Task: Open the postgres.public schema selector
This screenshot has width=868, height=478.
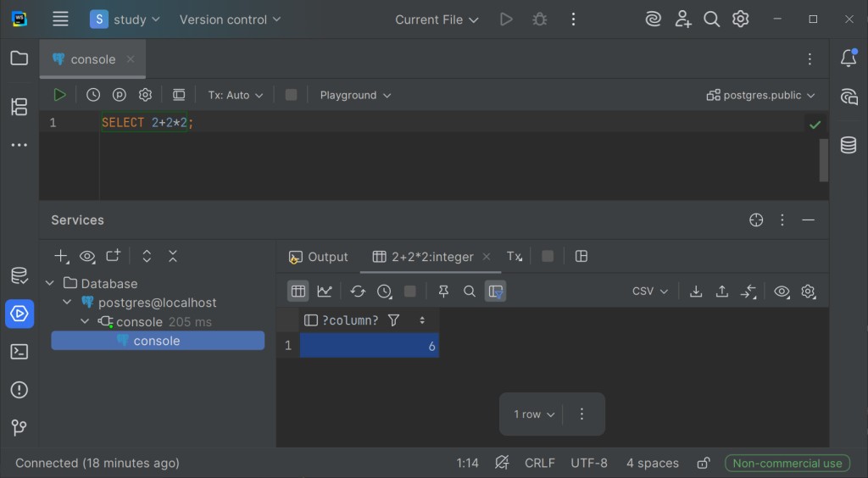Action: [x=761, y=95]
